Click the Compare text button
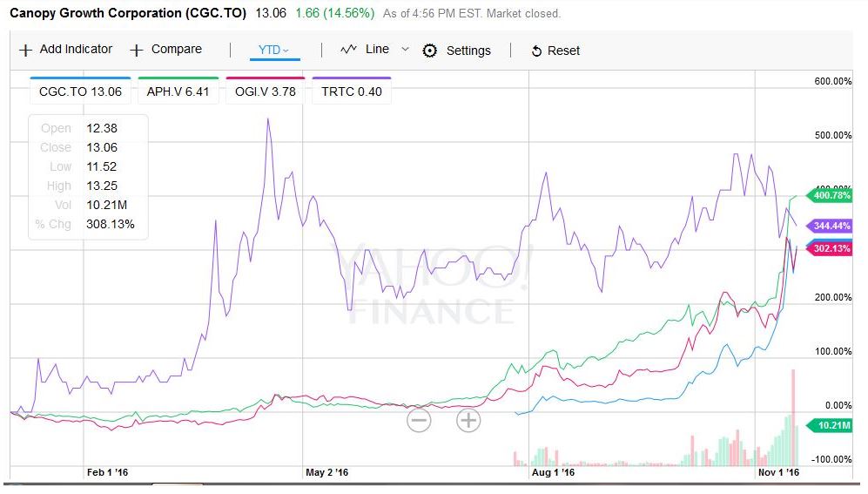Screen dimensions: 868x494 click(176, 50)
